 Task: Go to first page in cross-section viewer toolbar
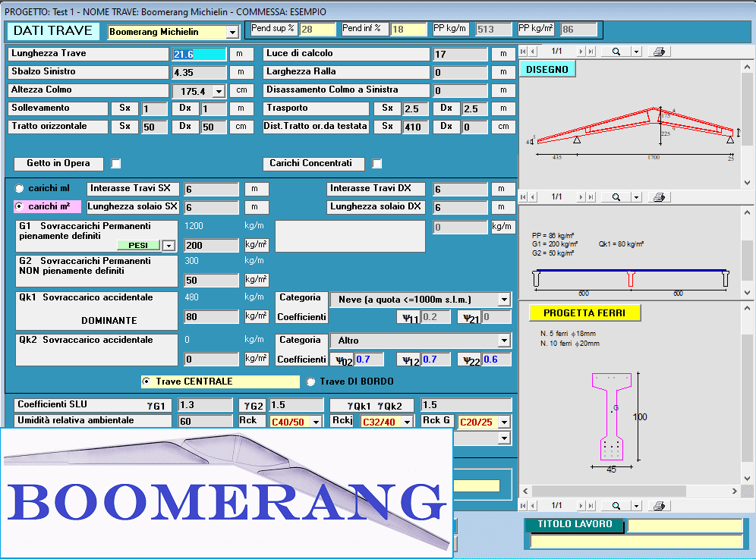523,505
